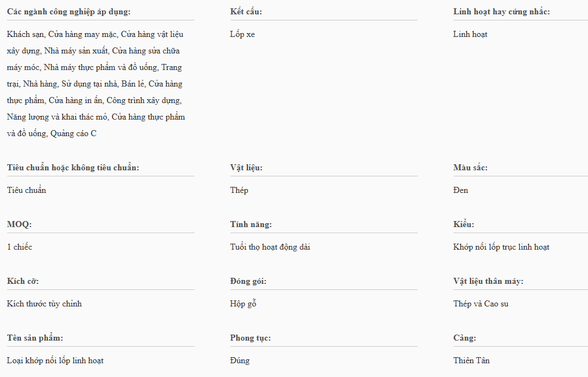588x377 pixels.
Task: Click the 'Loại khớp nối lốp linh hoạt' product name
Action: 55,360
